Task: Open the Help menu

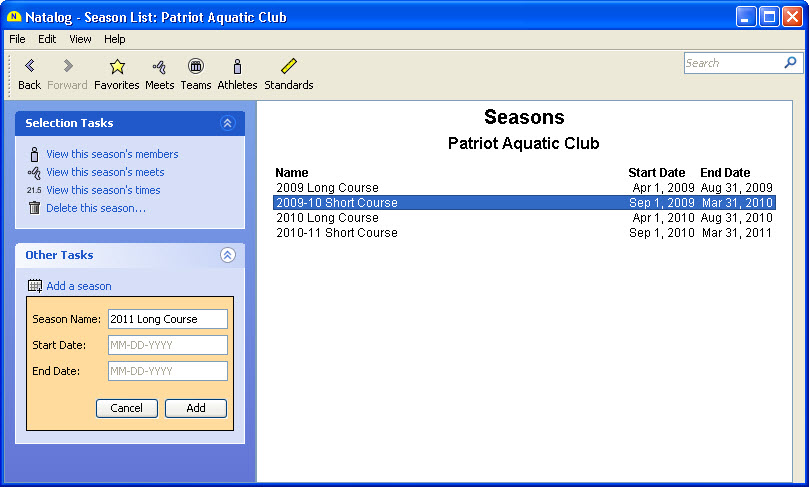Action: [115, 39]
